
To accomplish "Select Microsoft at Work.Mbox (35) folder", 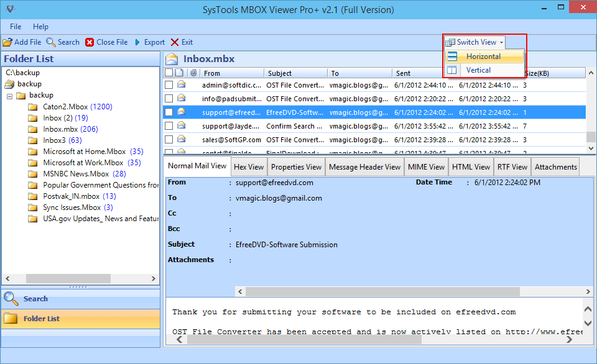I will point(92,163).
